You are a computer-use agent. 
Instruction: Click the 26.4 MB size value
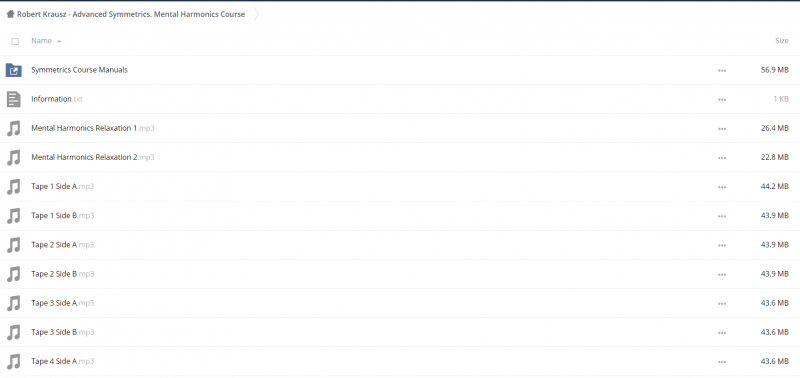tap(774, 128)
